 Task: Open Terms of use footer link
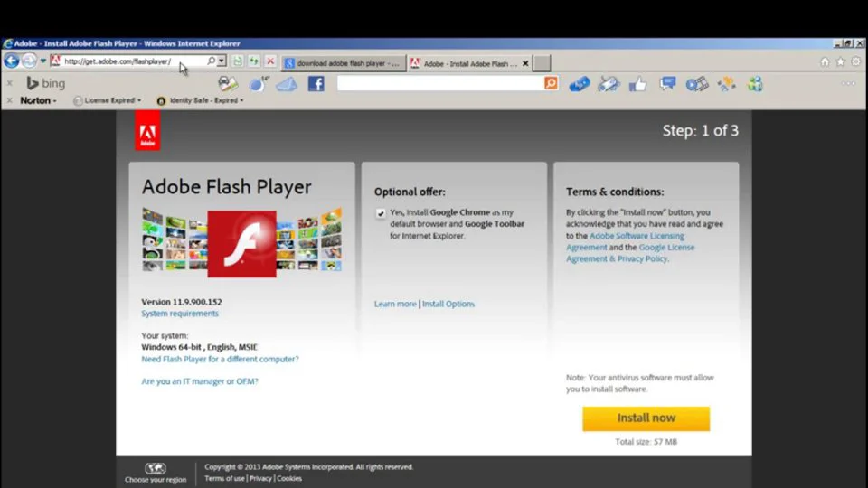pos(224,478)
